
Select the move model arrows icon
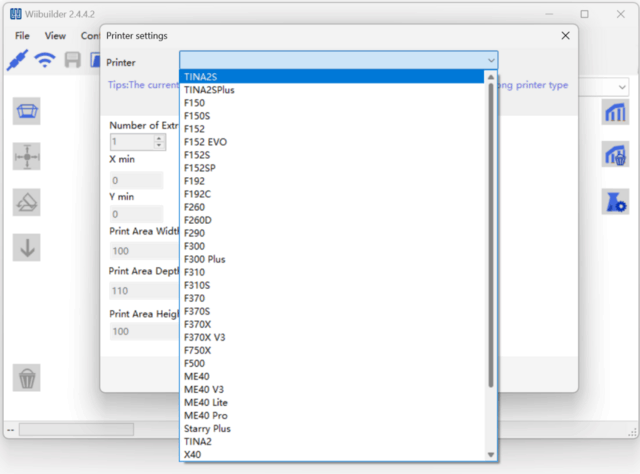27,157
